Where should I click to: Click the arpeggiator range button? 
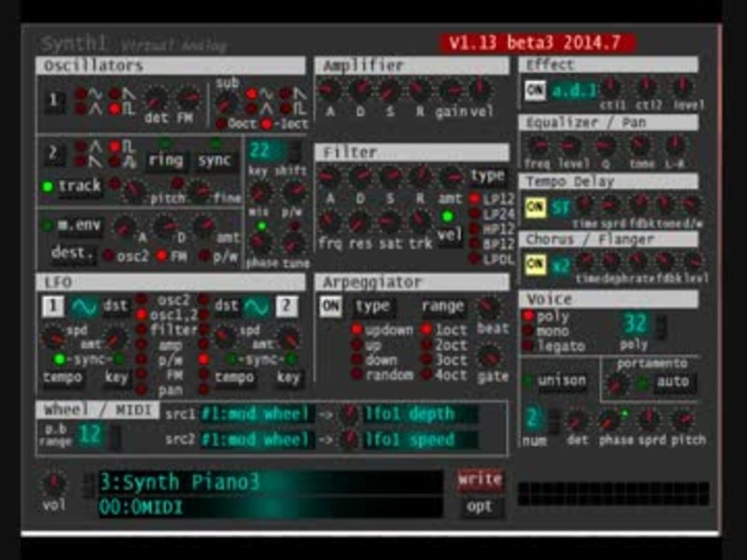pyautogui.click(x=443, y=306)
